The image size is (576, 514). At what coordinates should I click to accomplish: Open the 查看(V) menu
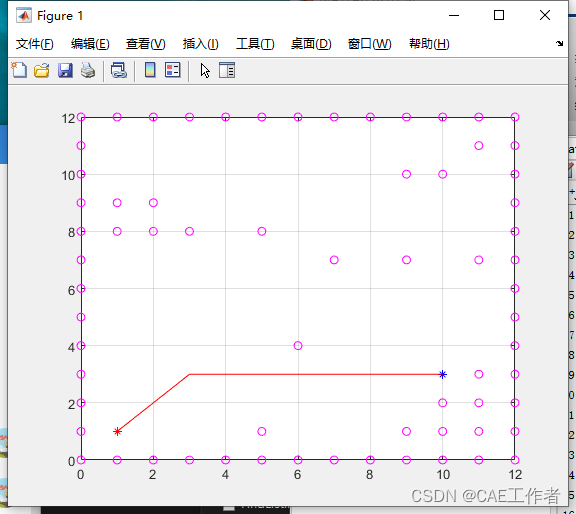coord(145,44)
